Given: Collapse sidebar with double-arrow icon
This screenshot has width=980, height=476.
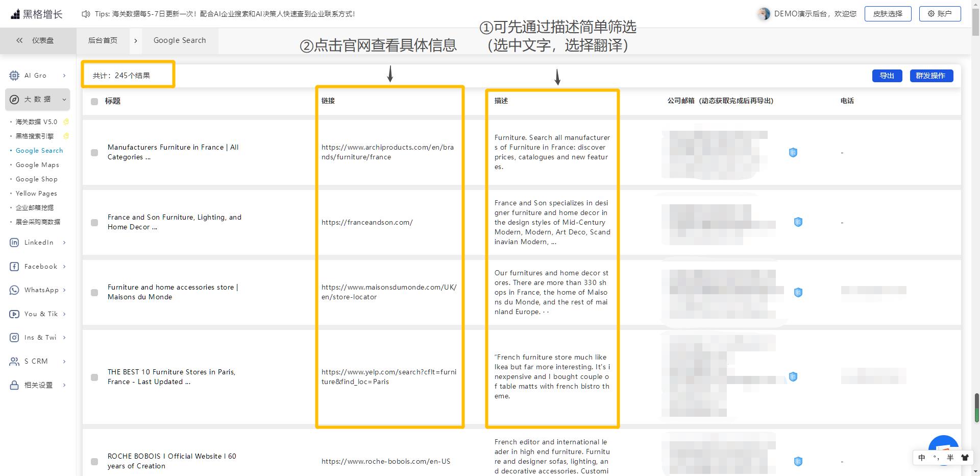Looking at the screenshot, I should pos(19,40).
